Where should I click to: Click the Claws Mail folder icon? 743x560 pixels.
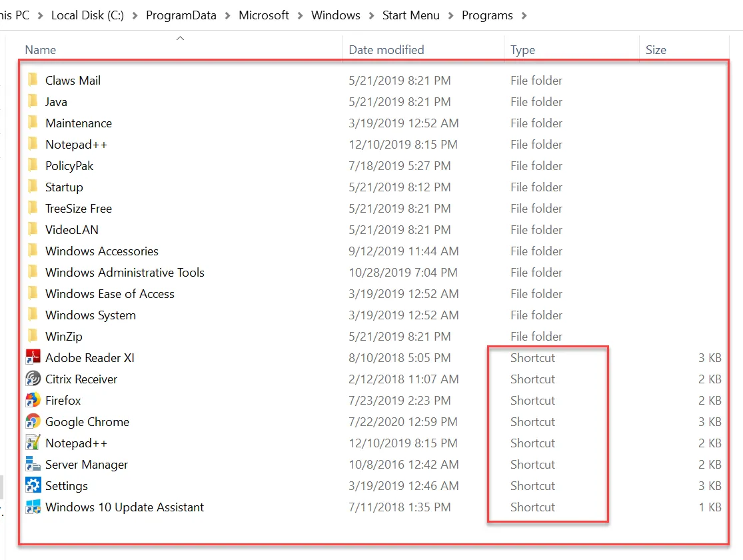click(33, 81)
